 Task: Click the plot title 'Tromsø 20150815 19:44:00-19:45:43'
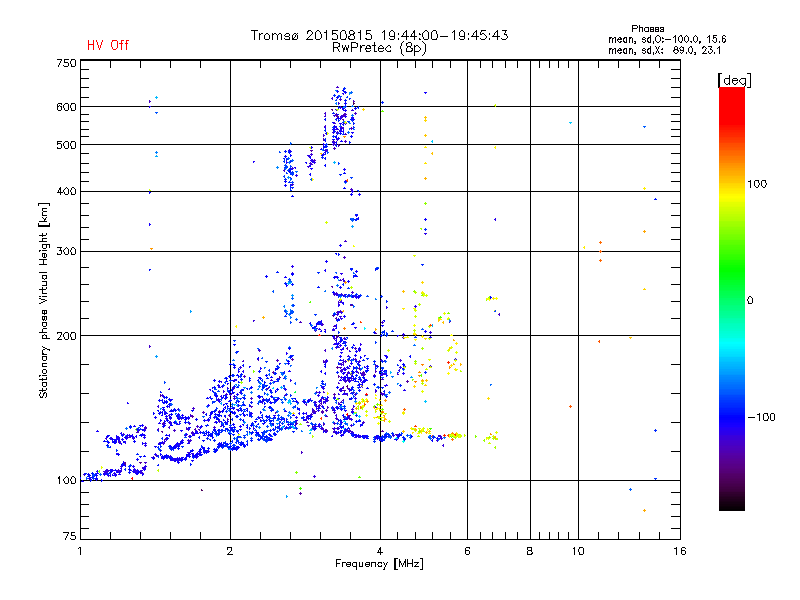(379, 35)
